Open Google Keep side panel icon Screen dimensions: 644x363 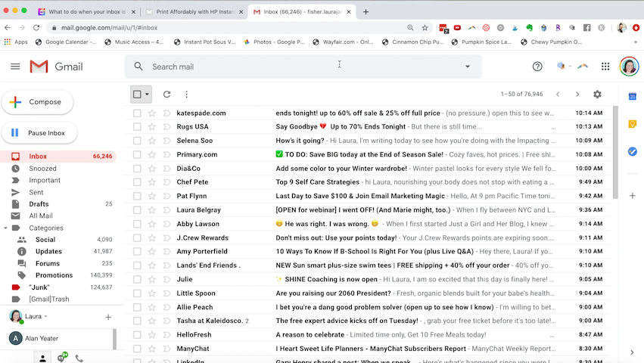[x=633, y=124]
